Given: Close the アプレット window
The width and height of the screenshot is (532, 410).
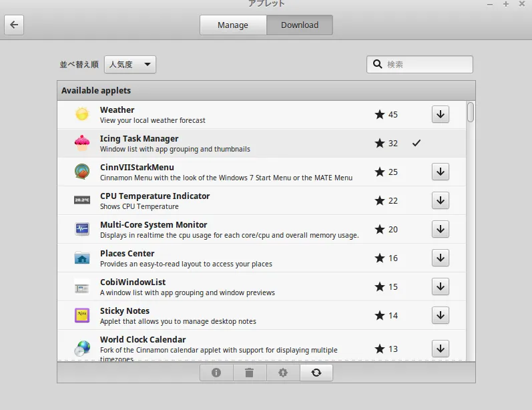Looking at the screenshot, I should (522, 4).
